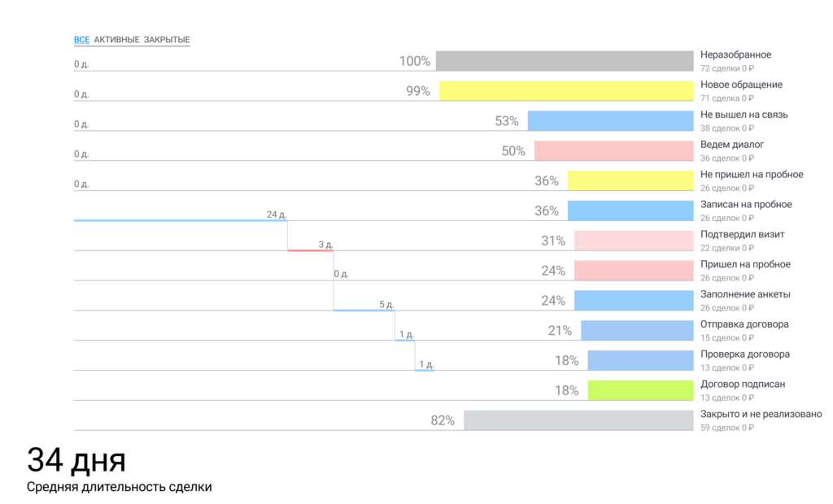The width and height of the screenshot is (833, 504).
Task: Click the 99% conversion label
Action: pyautogui.click(x=418, y=91)
